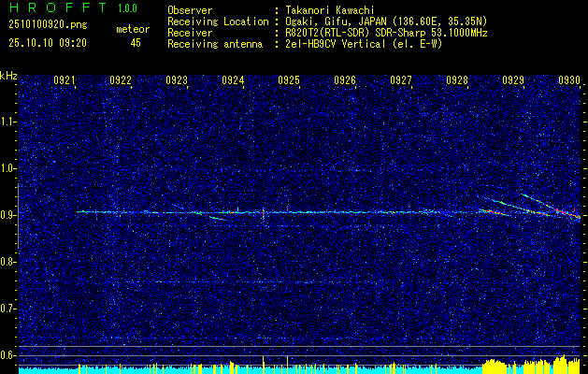Click the 1.1 kHz axis label
Viewport: 588px width, 374px height.
click(x=8, y=122)
